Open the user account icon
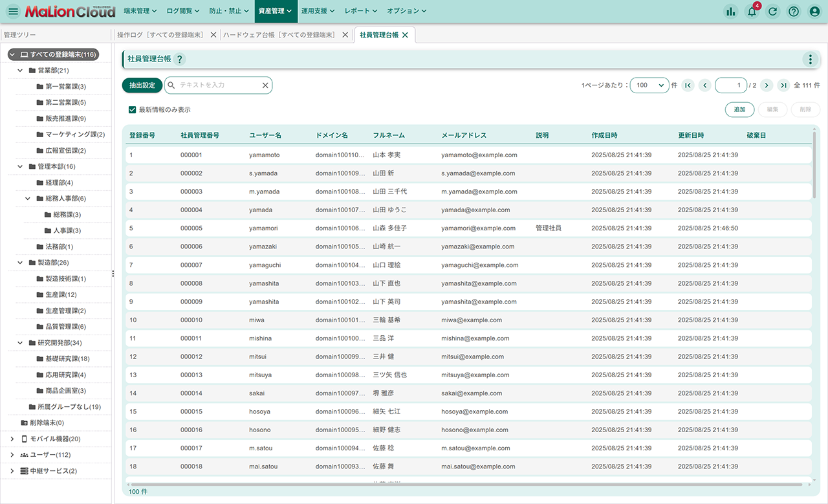 tap(814, 11)
